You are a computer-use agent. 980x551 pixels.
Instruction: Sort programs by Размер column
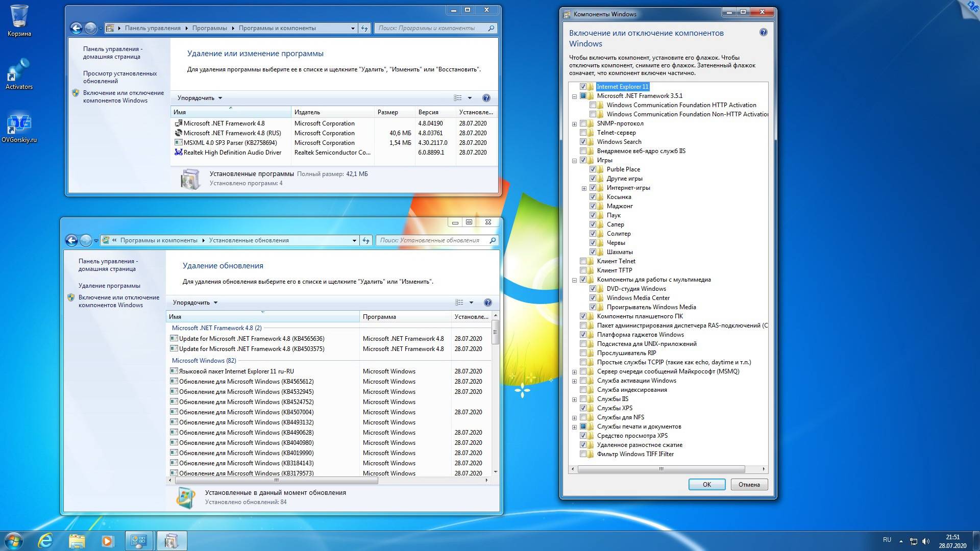point(395,112)
